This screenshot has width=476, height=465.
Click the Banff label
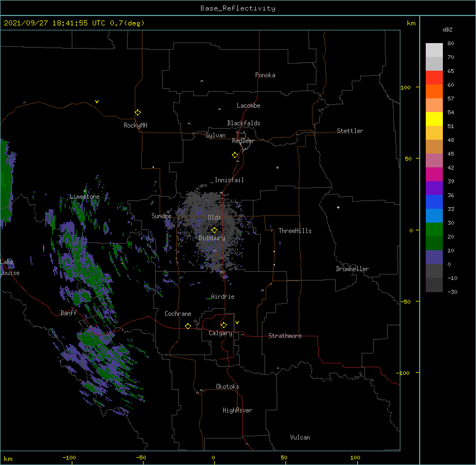(x=68, y=313)
